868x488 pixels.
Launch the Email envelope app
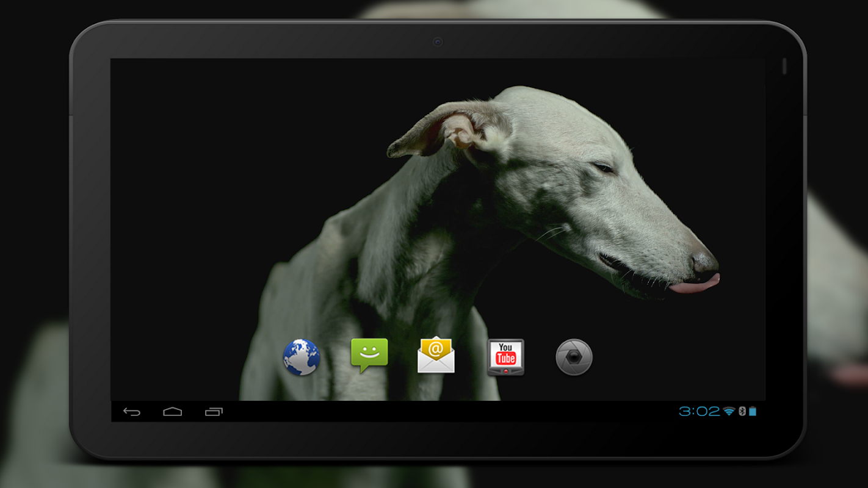(x=436, y=355)
